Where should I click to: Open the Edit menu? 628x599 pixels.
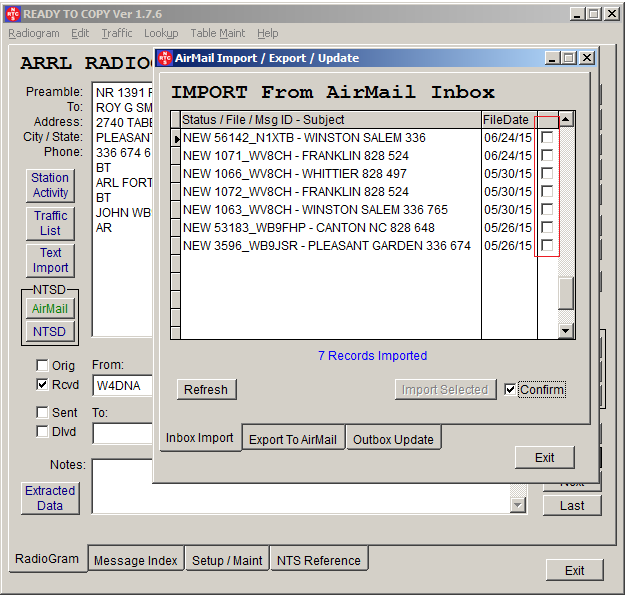pos(80,33)
